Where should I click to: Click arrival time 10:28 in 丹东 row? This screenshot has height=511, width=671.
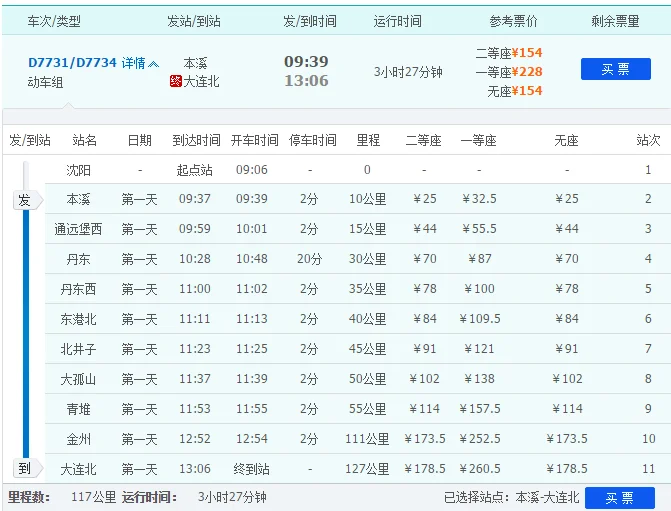click(x=195, y=259)
